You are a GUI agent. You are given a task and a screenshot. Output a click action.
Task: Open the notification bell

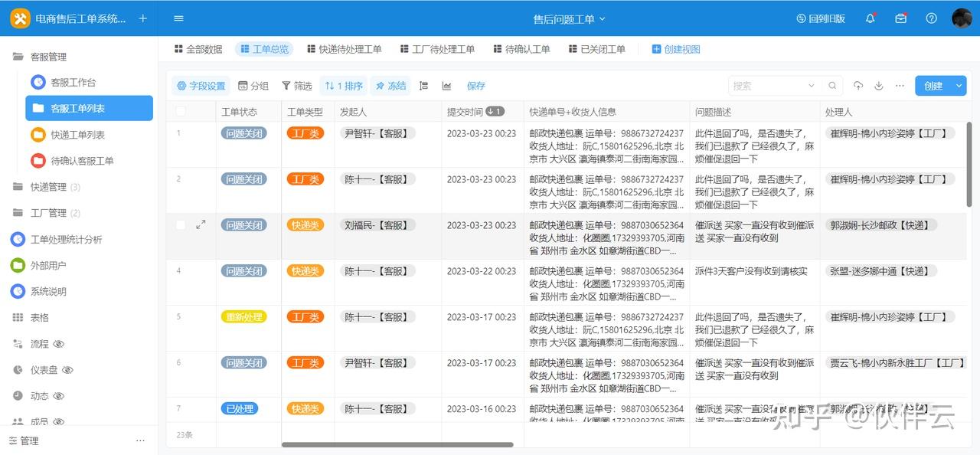pyautogui.click(x=871, y=18)
